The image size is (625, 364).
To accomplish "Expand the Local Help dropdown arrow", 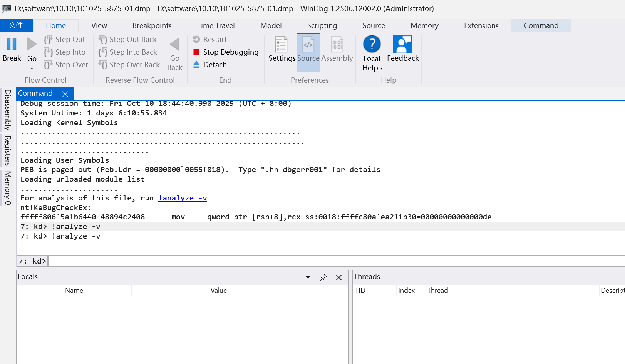I will pyautogui.click(x=382, y=68).
